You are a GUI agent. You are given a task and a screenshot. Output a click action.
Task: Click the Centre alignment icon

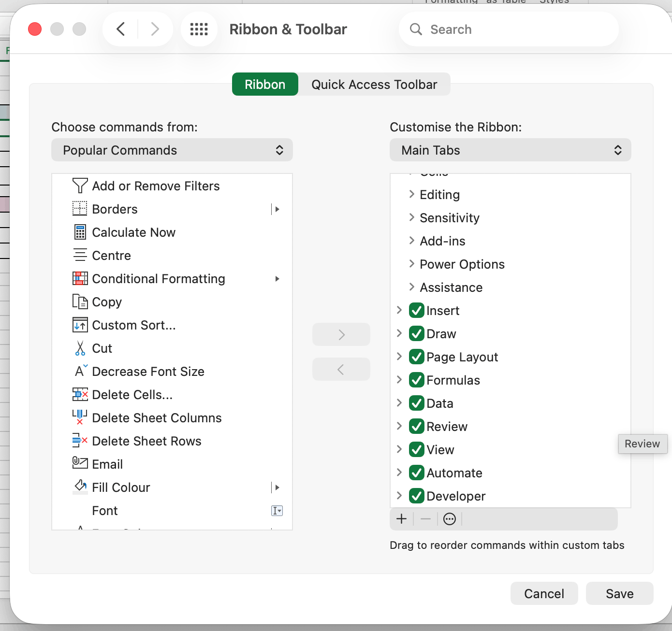[x=80, y=255]
